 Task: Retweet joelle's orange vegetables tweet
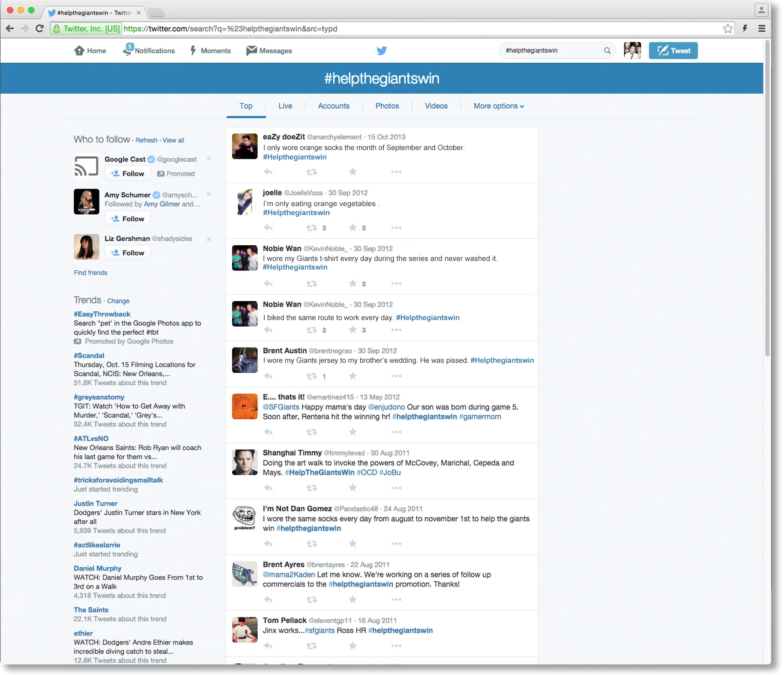[x=312, y=228]
